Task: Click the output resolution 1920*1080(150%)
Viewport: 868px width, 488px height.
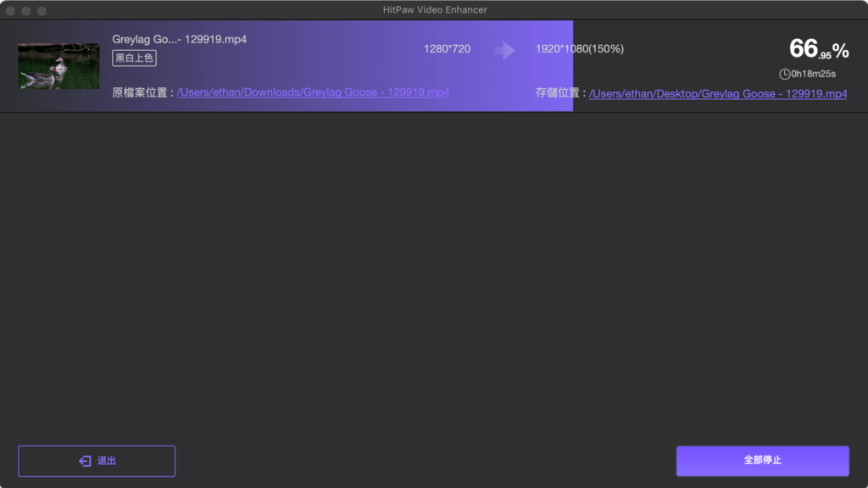Action: (580, 48)
